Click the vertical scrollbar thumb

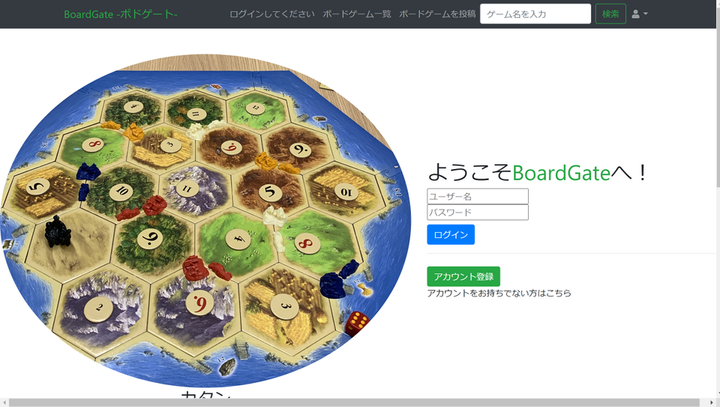click(717, 96)
